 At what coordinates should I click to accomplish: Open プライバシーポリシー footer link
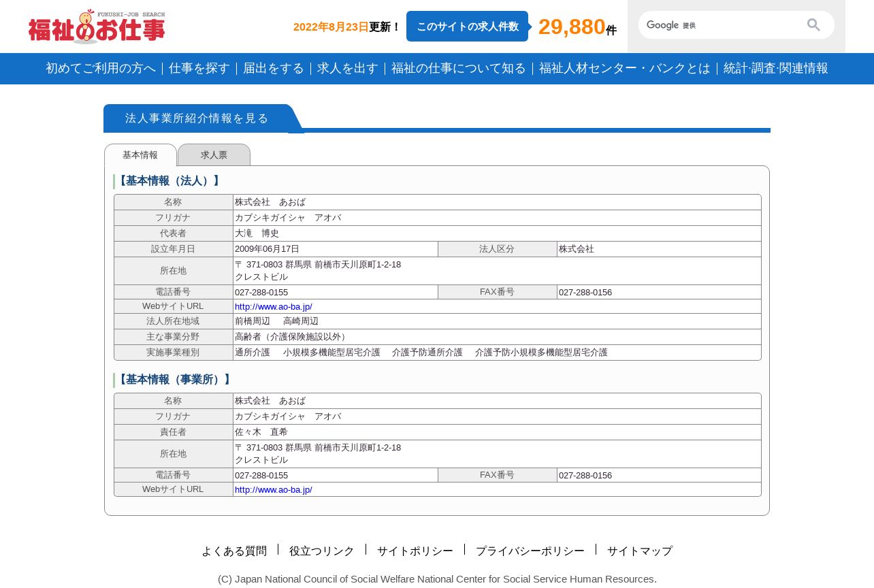point(530,551)
